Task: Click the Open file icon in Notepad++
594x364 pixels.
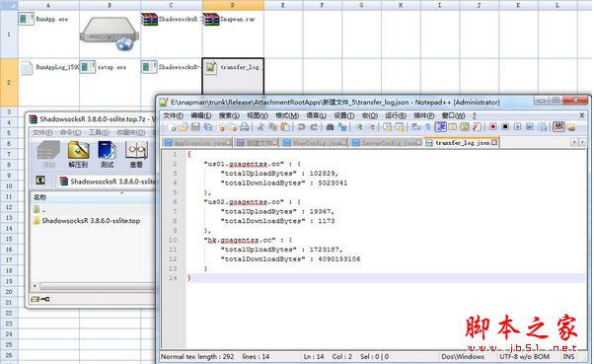Action: (184, 127)
